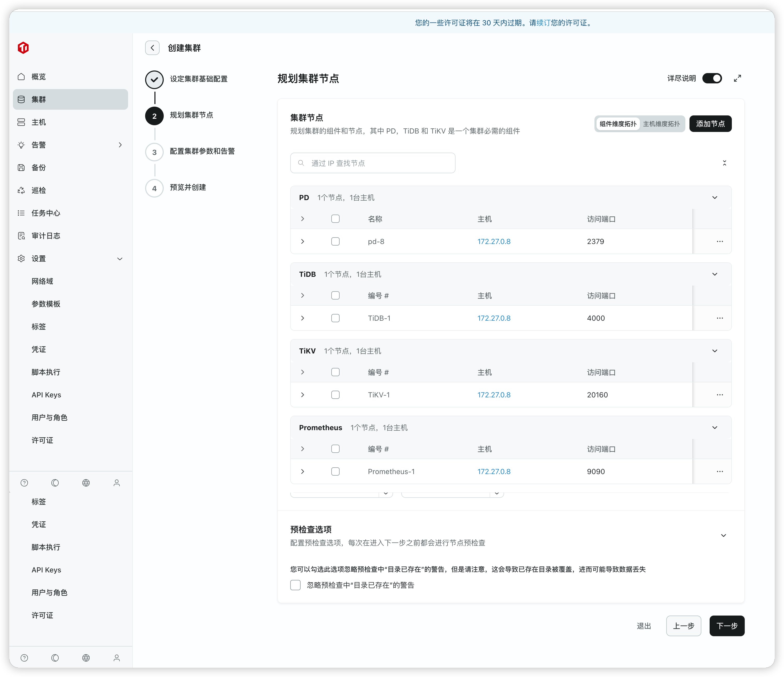This screenshot has height=677, width=784.
Task: Enable 忽略预检查中目录已存在的警告 checkbox
Action: click(295, 585)
